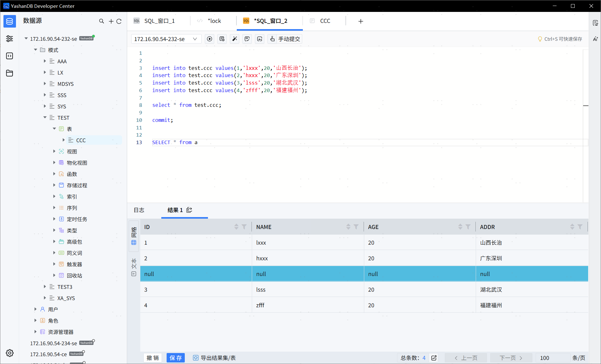Open the 日志 log tab
The image size is (601, 364).
pyautogui.click(x=139, y=210)
